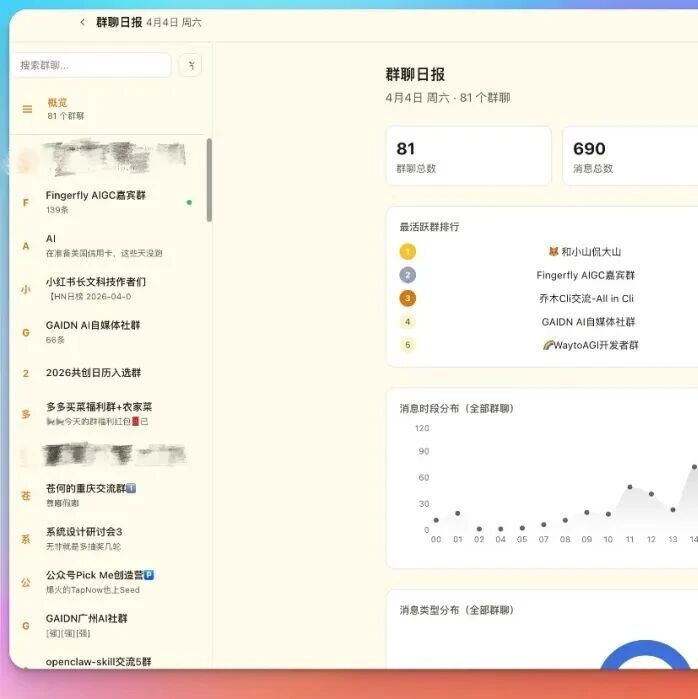Click the F avatar of Fingerfly AIGC嘉宾群

(26, 203)
